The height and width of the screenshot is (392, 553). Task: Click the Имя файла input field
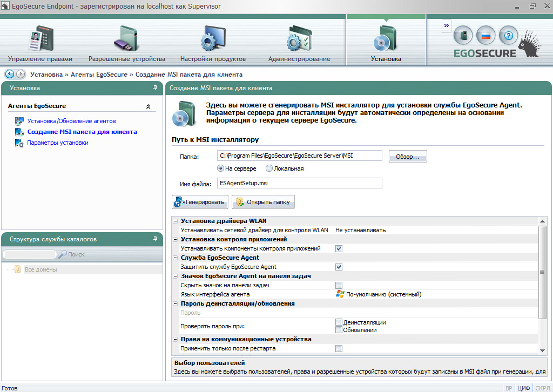(299, 183)
